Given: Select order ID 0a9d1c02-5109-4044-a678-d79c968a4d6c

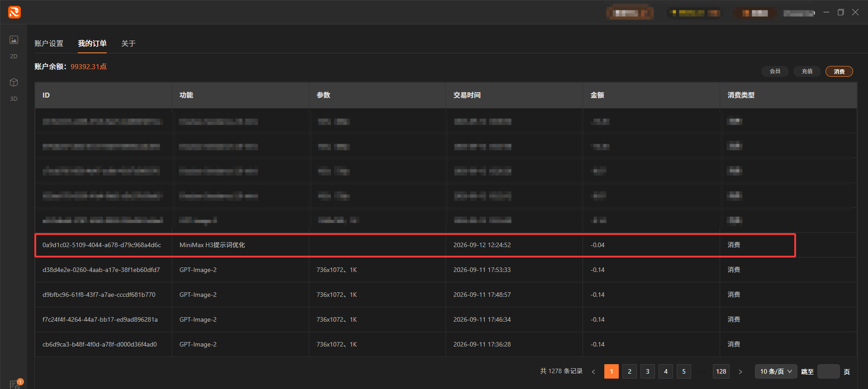Looking at the screenshot, I should click(102, 245).
